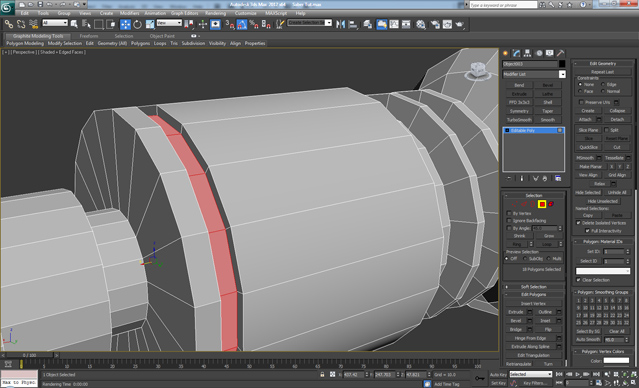Click Pin Stack icon

coord(509,179)
